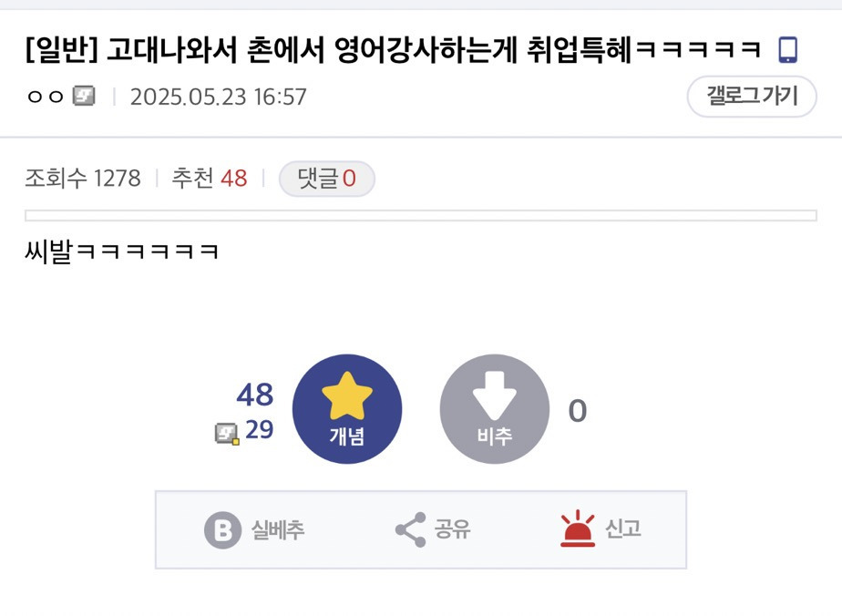Click the circled B 실베추 icon
Image resolution: width=842 pixels, height=616 pixels.
click(x=222, y=530)
